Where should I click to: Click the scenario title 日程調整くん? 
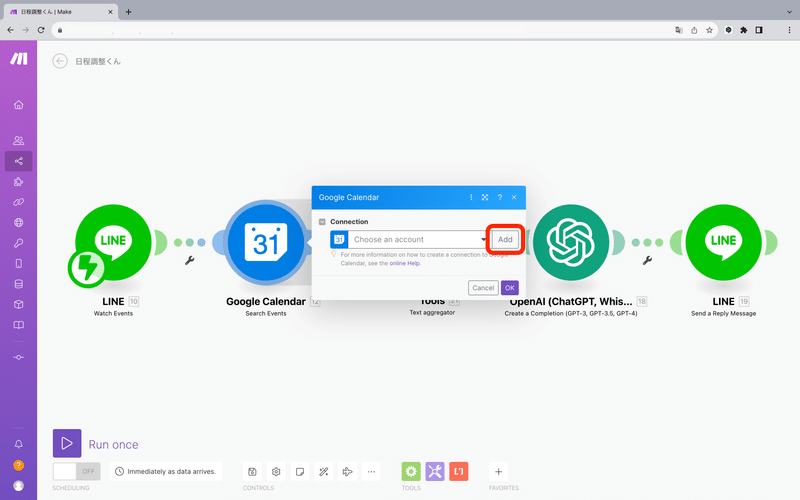click(x=98, y=61)
